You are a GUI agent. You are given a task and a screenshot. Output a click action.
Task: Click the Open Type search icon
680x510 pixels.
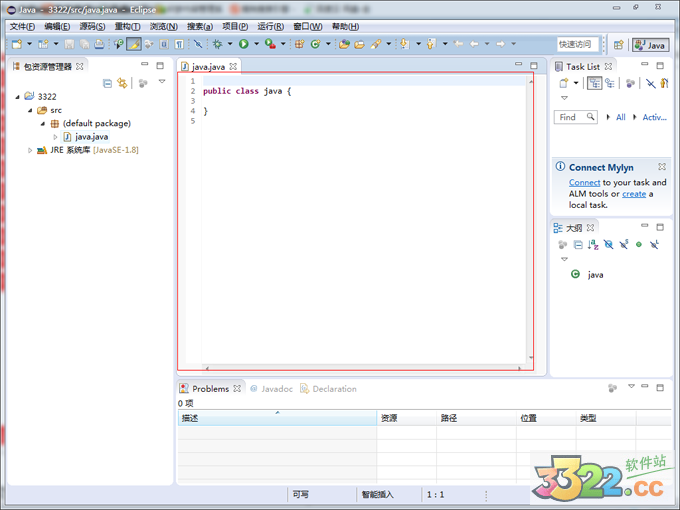point(119,44)
